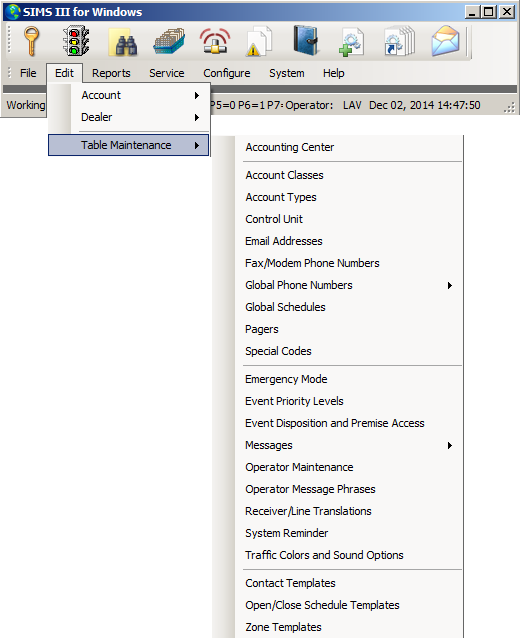Open the traffic light toolbar icon
The image size is (520, 638).
[76, 41]
